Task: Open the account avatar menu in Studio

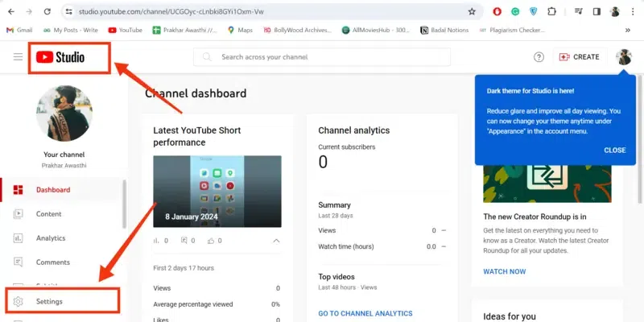Action: click(623, 57)
